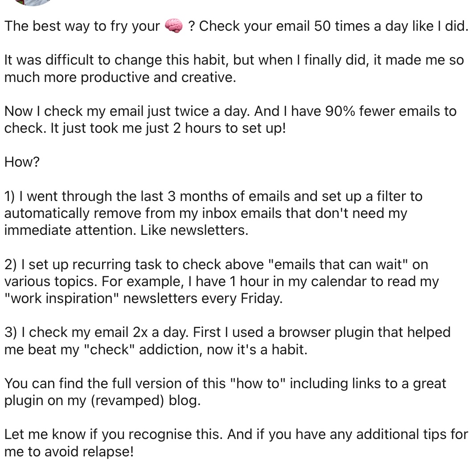The width and height of the screenshot is (476, 476).
Task: Click the quoted phrase "work inspiration"
Action: (x=62, y=299)
